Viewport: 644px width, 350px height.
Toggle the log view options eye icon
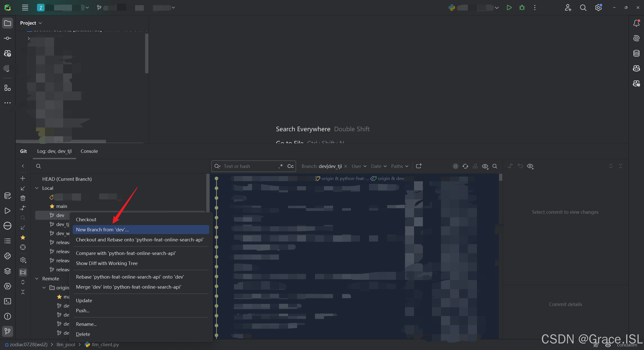click(485, 166)
